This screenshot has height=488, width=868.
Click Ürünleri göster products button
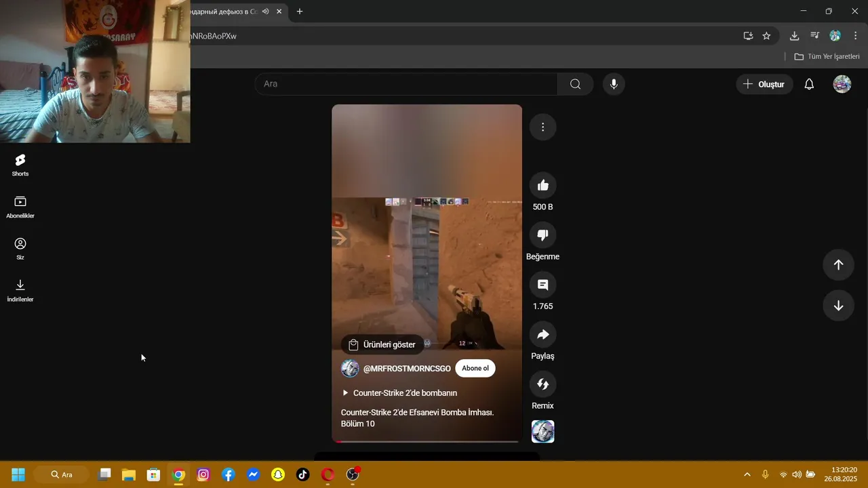coord(382,344)
